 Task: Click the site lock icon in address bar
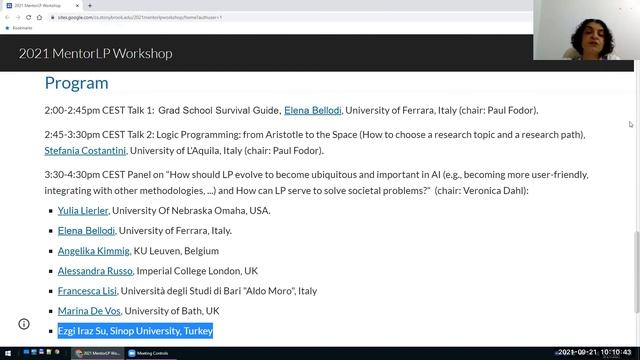(52, 18)
